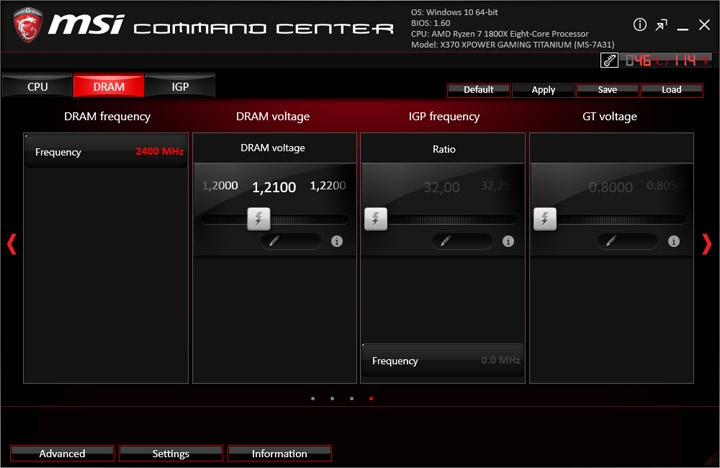Select the first page indicator dot
Image resolution: width=720 pixels, height=468 pixels.
pyautogui.click(x=313, y=399)
